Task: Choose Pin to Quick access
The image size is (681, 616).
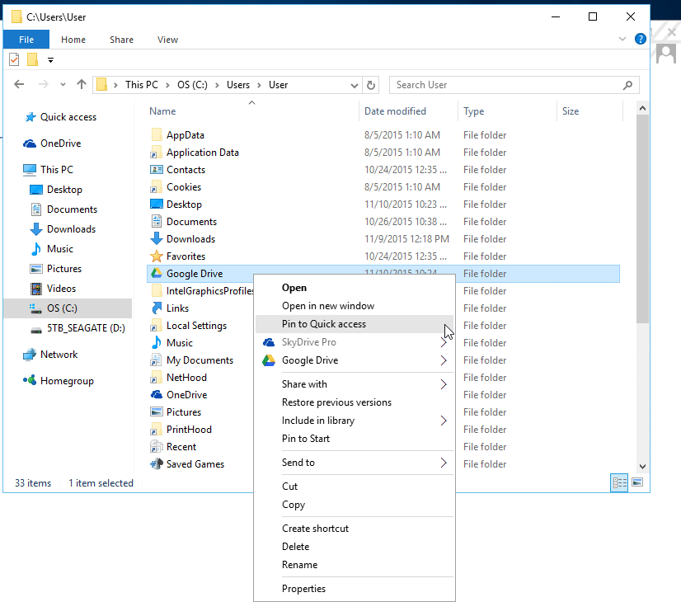Action: tap(324, 324)
